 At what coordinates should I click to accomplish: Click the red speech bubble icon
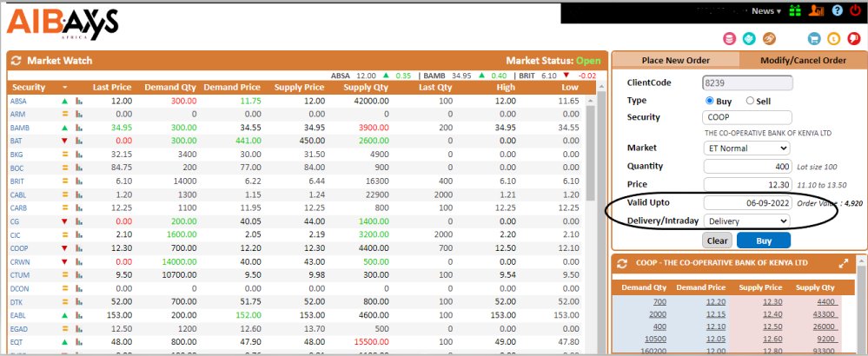pos(853,39)
